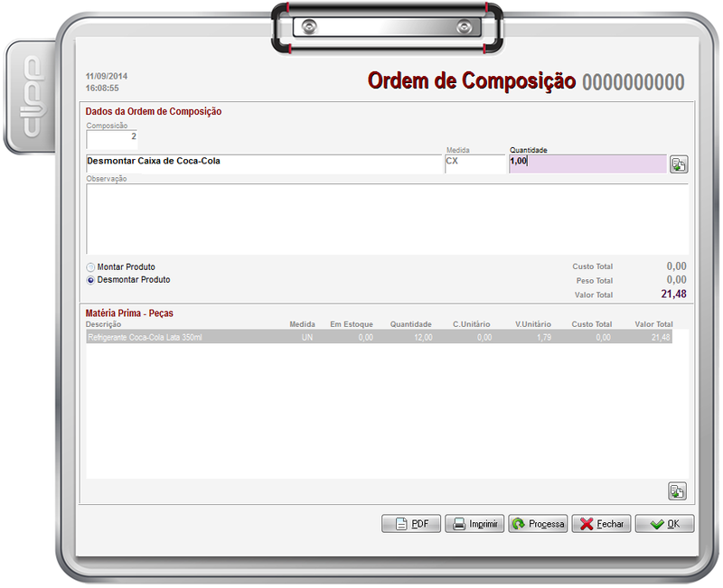Select the Desmontar Produto radio option
Image resolution: width=723 pixels, height=588 pixels.
coord(90,280)
